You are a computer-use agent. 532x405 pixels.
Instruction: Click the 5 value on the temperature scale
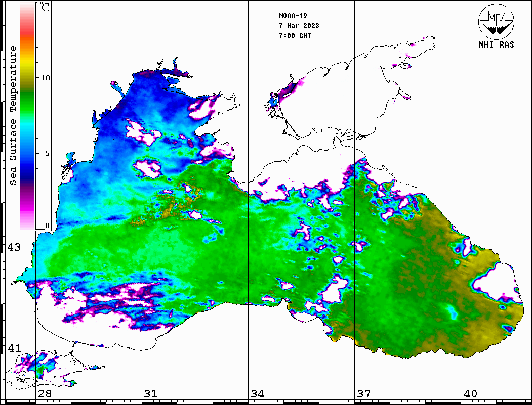point(47,153)
